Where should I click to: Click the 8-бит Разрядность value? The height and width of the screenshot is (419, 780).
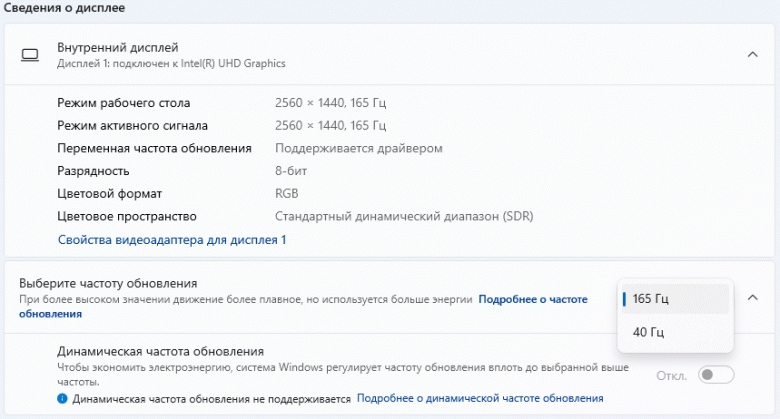pos(293,171)
